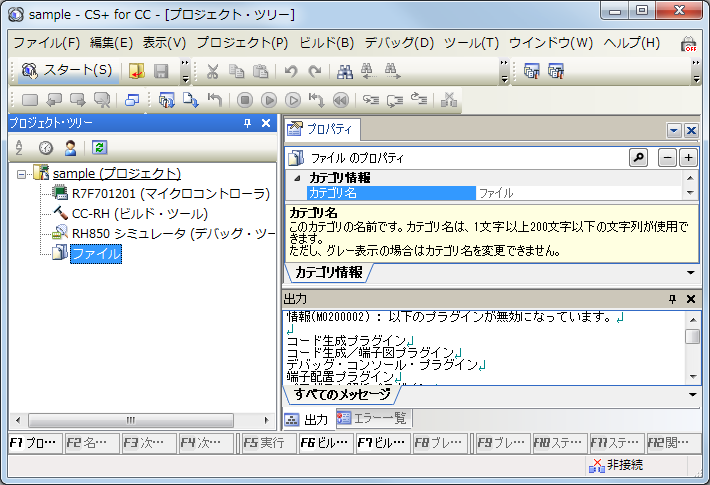Open the 編集(E) menu

point(111,43)
